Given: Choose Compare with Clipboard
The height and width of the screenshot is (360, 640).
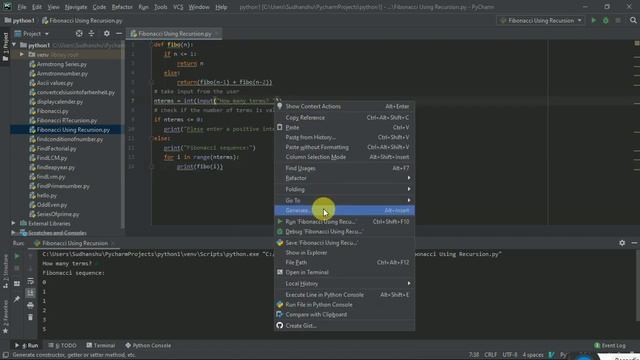Looking at the screenshot, I should pyautogui.click(x=344, y=314).
